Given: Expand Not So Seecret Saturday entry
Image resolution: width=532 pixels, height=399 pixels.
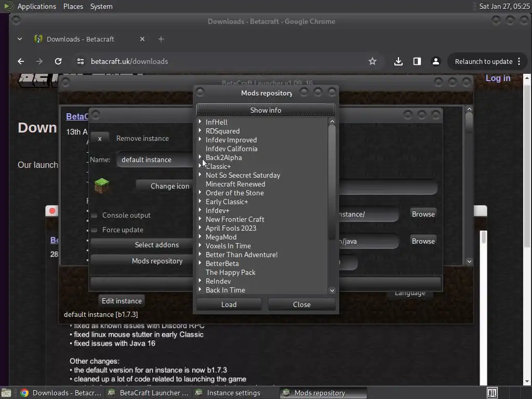Looking at the screenshot, I should click(x=200, y=175).
